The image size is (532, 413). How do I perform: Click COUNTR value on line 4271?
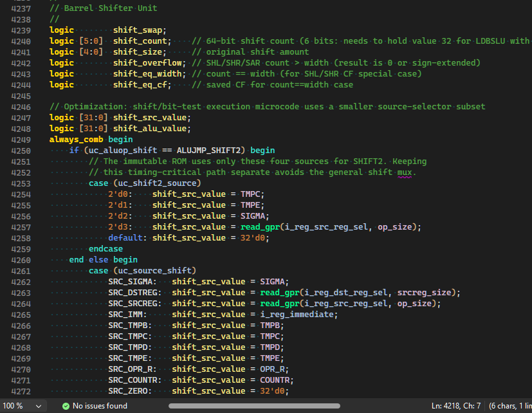pyautogui.click(x=275, y=380)
